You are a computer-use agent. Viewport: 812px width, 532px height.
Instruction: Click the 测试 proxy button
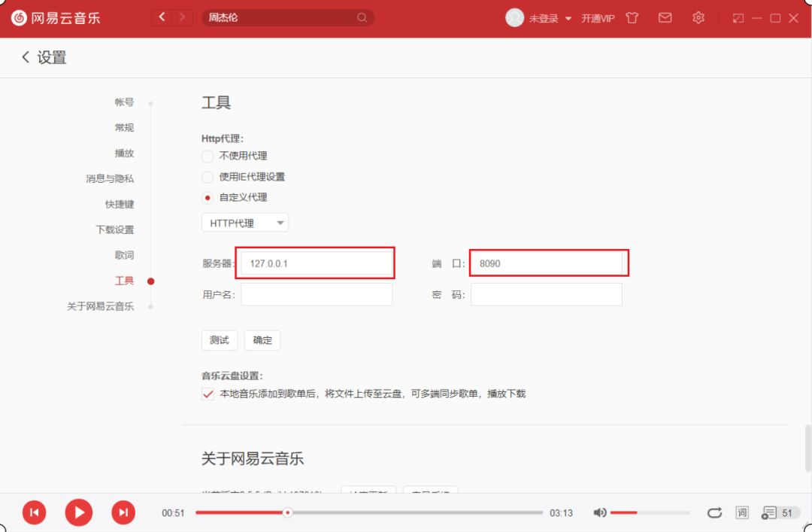click(x=219, y=340)
